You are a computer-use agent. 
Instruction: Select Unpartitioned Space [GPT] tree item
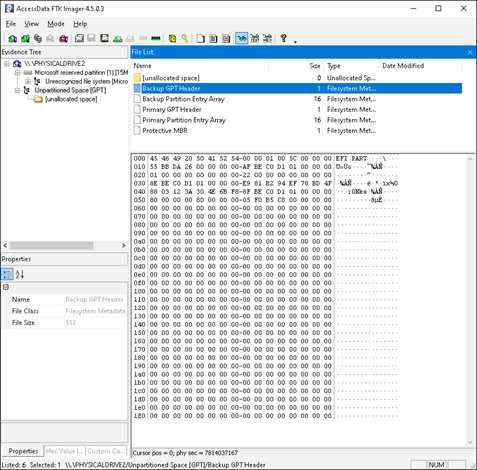[70, 90]
